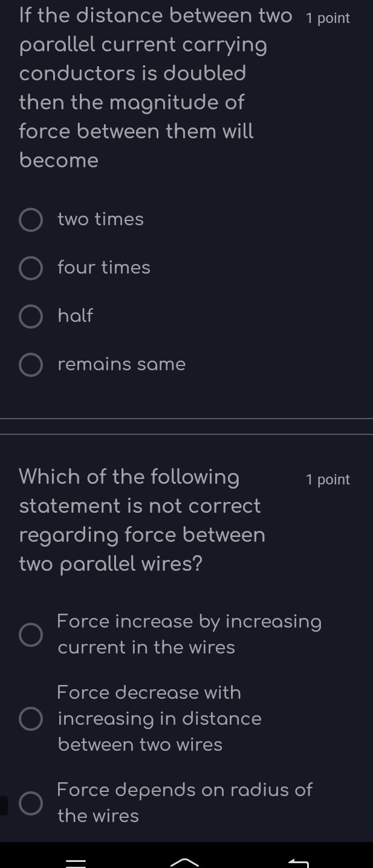Click "1 point" label on second question
The image size is (373, 868).
pyautogui.click(x=328, y=479)
